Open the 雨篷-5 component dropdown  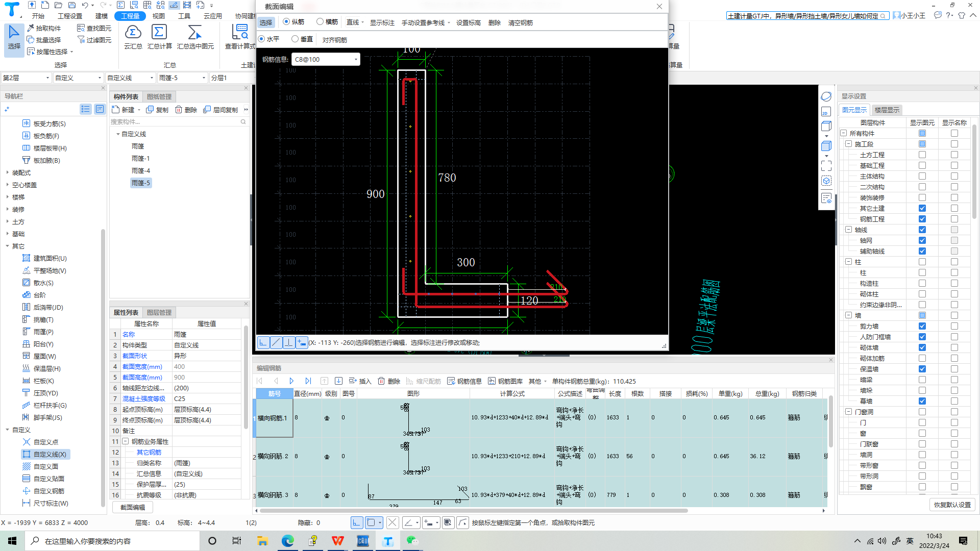(x=182, y=78)
